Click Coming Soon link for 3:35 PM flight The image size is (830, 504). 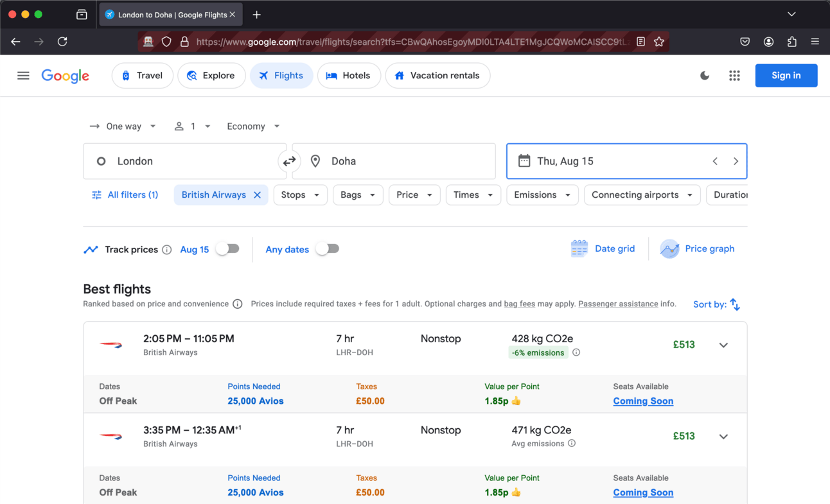[643, 492]
